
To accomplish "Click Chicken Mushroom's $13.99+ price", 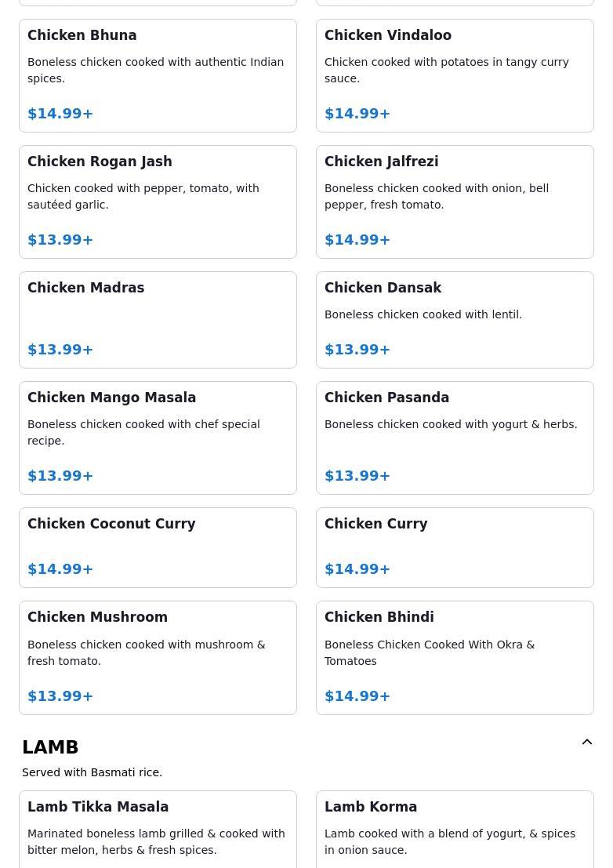I will tap(60, 696).
